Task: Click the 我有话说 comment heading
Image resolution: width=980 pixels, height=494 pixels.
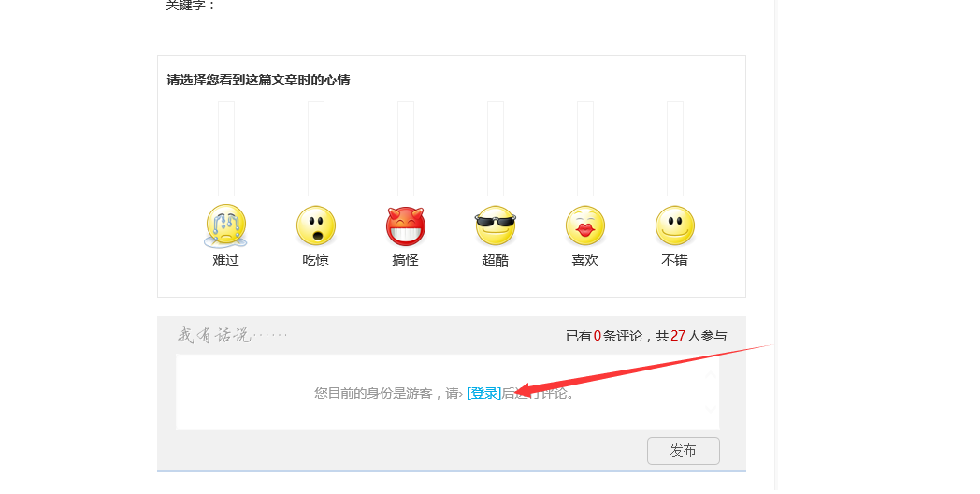Action: [x=232, y=335]
